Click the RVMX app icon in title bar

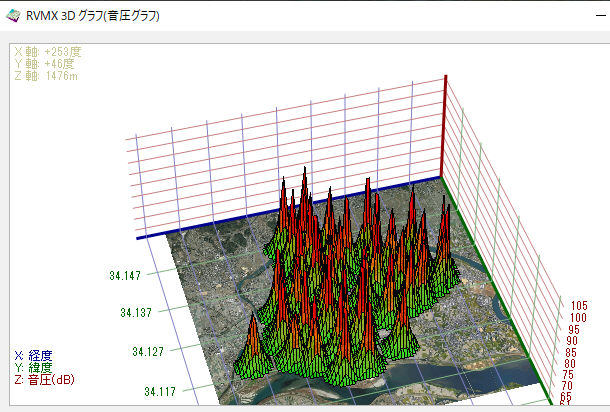13,17
